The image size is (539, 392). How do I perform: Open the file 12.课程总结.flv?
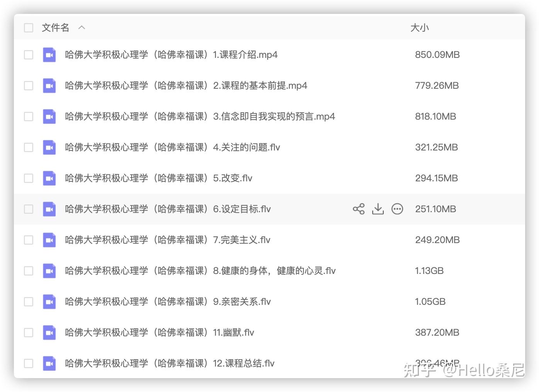click(x=170, y=363)
